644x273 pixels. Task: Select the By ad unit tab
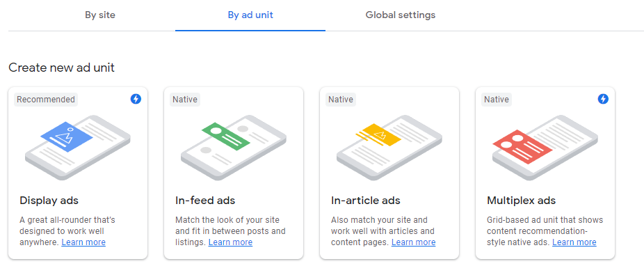[250, 15]
